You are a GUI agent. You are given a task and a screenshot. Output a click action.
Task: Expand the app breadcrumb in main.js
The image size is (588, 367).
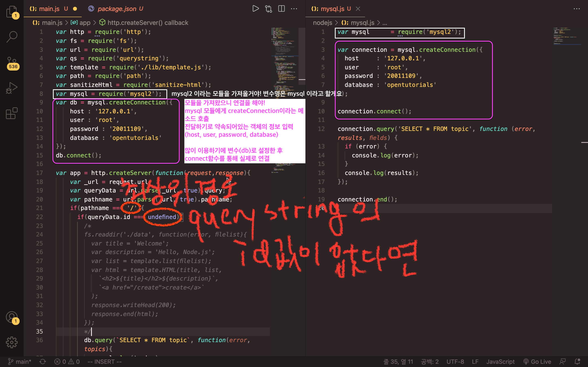(85, 23)
